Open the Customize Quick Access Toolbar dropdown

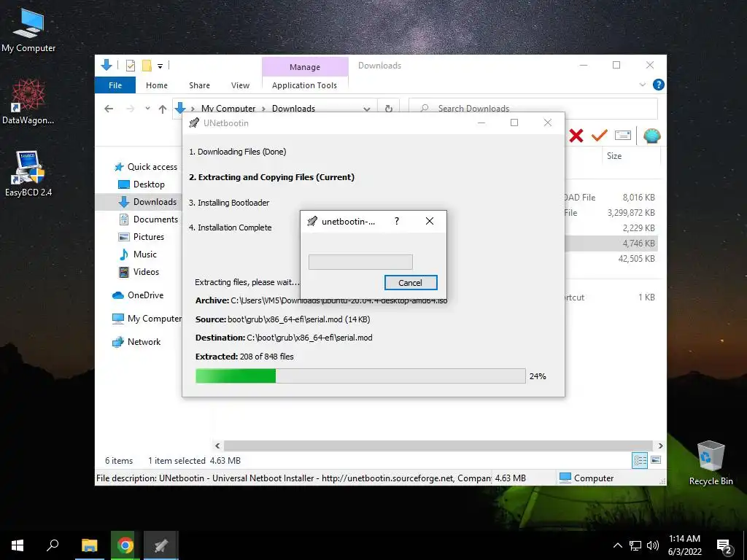(x=160, y=66)
